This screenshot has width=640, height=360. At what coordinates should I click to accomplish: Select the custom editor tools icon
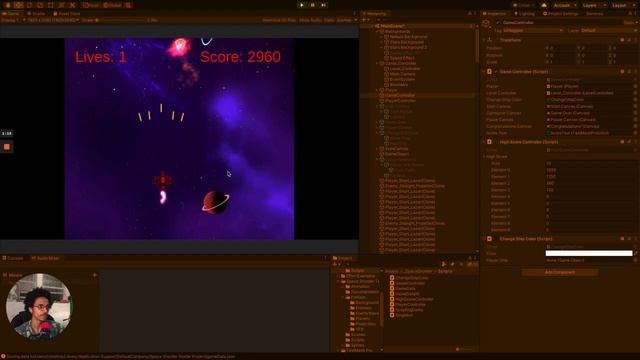pyautogui.click(x=72, y=5)
